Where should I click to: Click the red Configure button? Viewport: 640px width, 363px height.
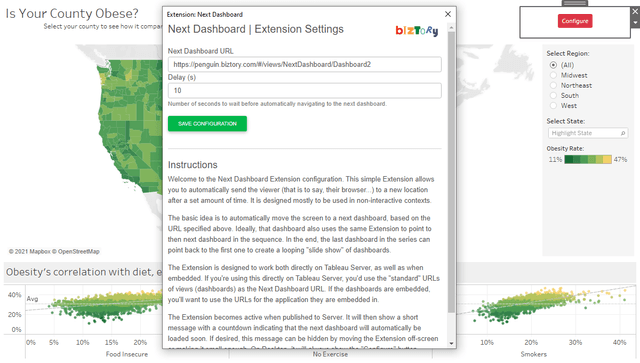tap(575, 21)
